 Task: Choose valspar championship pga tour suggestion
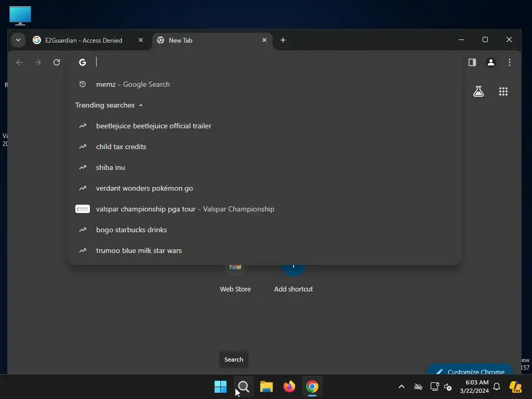click(264, 209)
